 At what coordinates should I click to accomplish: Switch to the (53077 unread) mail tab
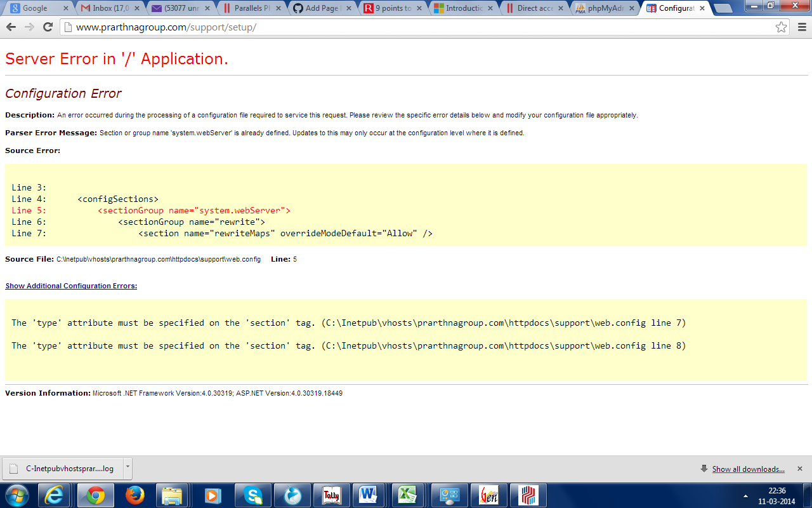(181, 8)
